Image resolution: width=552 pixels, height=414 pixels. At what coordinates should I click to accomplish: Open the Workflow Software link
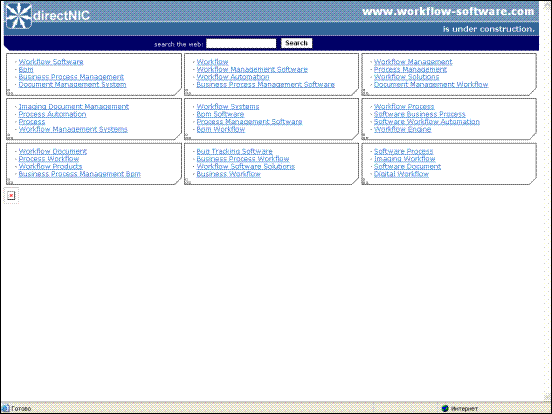51,62
